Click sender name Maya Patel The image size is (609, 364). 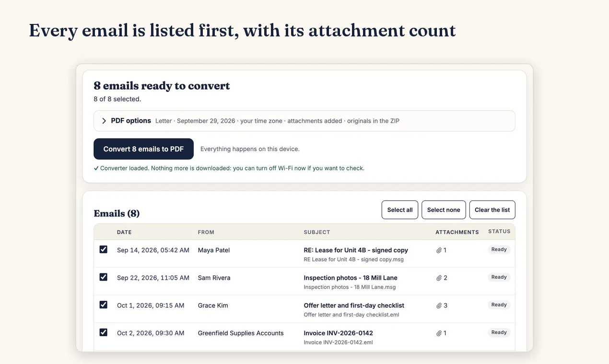click(x=214, y=250)
